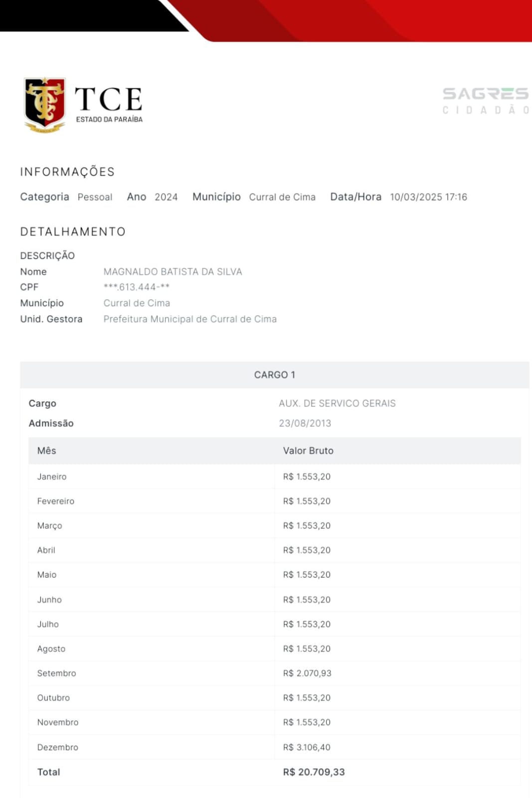
Task: Click the admission date 23/08/2013
Action: [x=305, y=423]
